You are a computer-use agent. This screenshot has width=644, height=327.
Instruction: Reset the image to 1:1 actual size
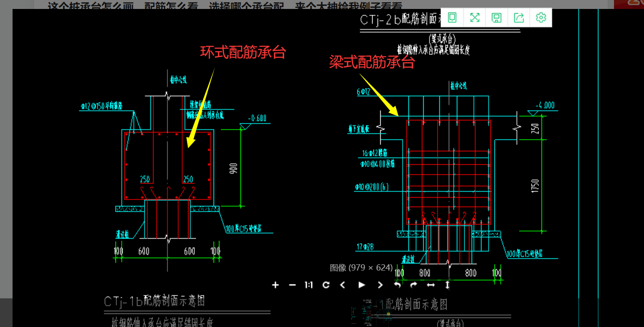click(309, 285)
